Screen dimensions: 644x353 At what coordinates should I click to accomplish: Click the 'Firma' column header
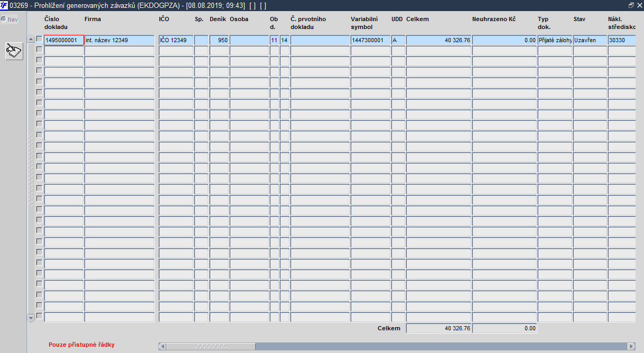pyautogui.click(x=92, y=19)
